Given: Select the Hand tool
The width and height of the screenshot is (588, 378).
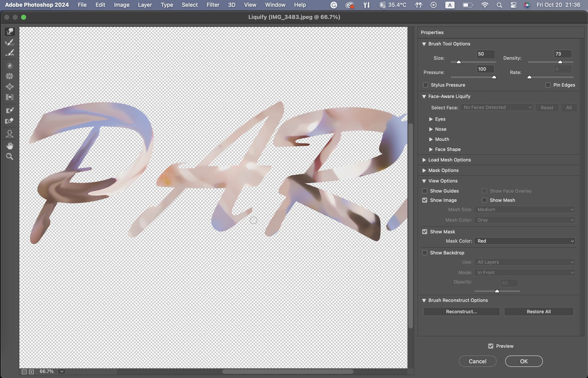Looking at the screenshot, I should (x=10, y=146).
